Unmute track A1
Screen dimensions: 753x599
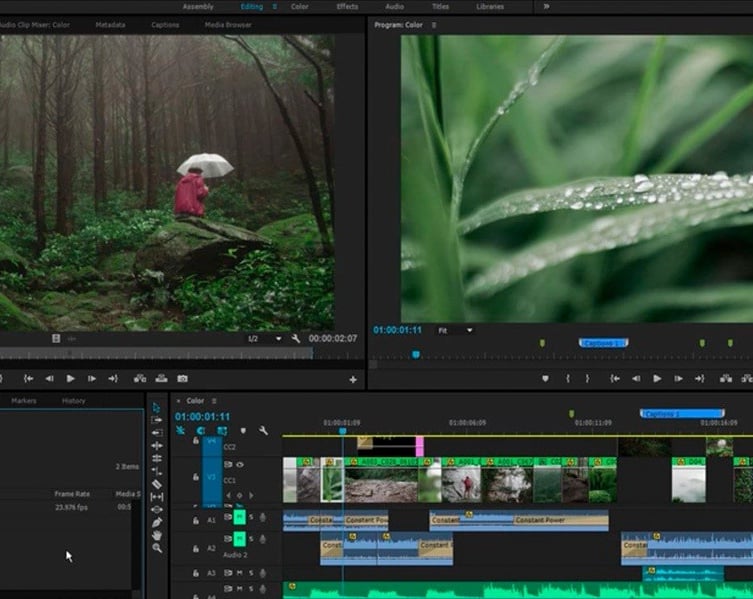point(239,517)
